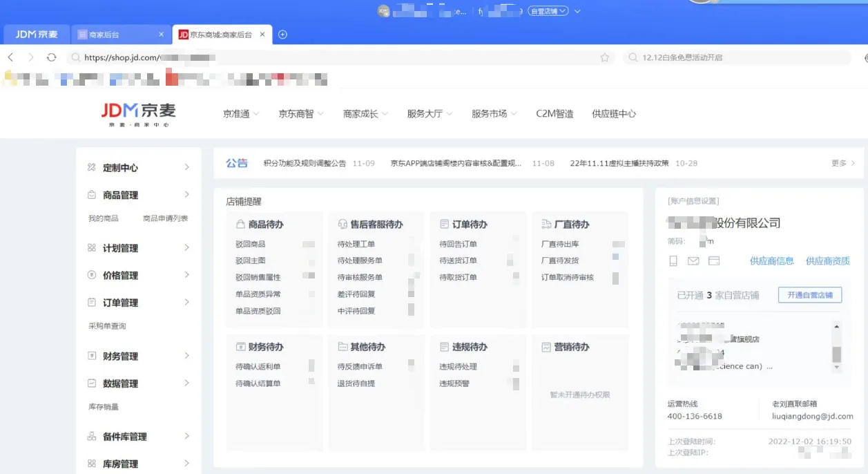The height and width of the screenshot is (474, 868).
Task: Open the 服务市场 menu
Action: click(490, 113)
